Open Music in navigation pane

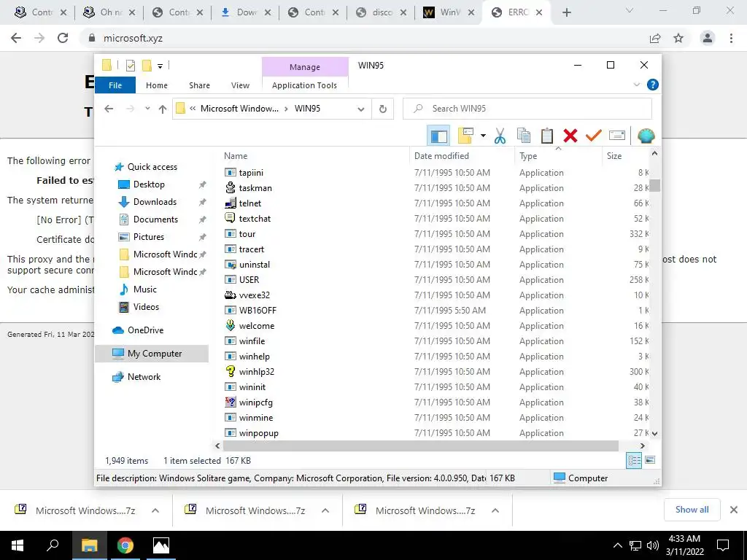point(145,289)
